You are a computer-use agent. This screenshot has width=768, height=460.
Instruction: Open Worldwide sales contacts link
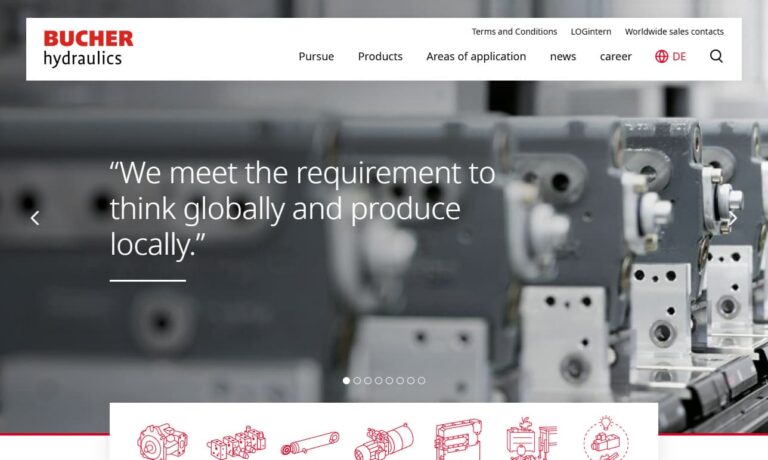[674, 32]
